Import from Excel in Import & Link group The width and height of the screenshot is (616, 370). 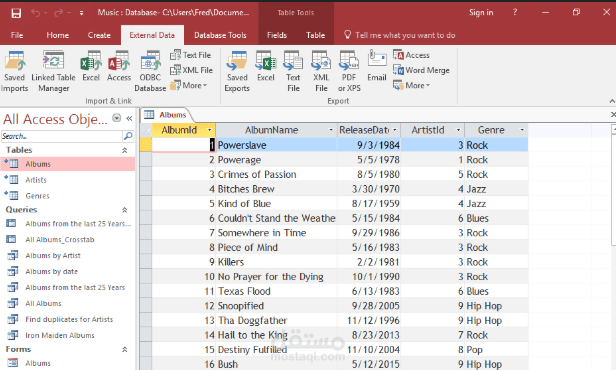pos(91,66)
